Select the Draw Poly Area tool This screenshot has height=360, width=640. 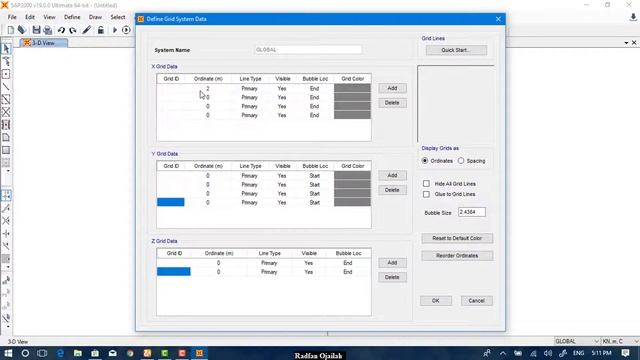6,137
